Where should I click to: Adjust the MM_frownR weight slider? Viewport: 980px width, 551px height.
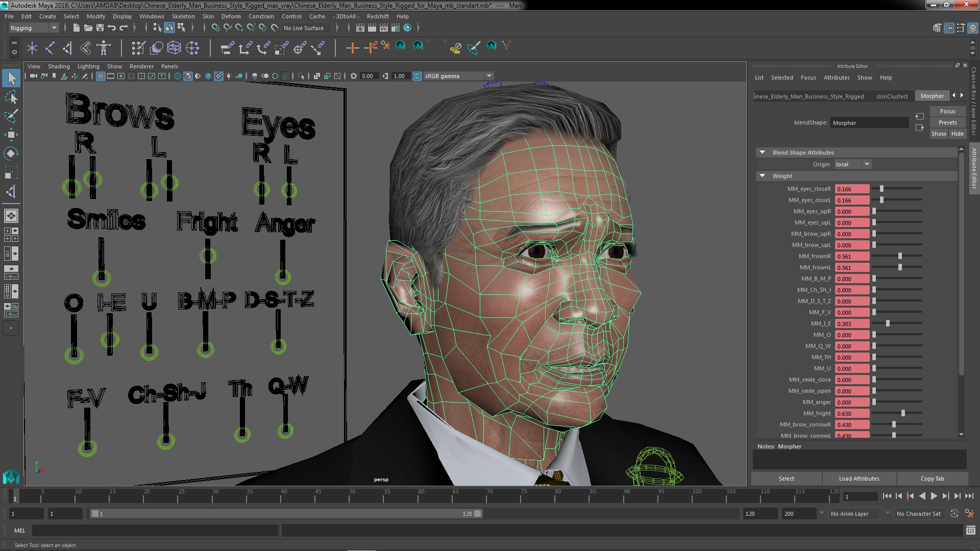[x=897, y=256]
